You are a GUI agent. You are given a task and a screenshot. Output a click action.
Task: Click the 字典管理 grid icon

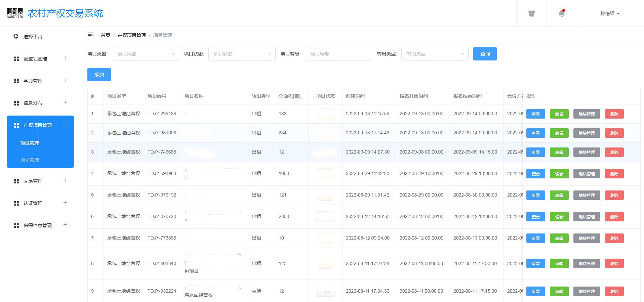[x=16, y=81]
